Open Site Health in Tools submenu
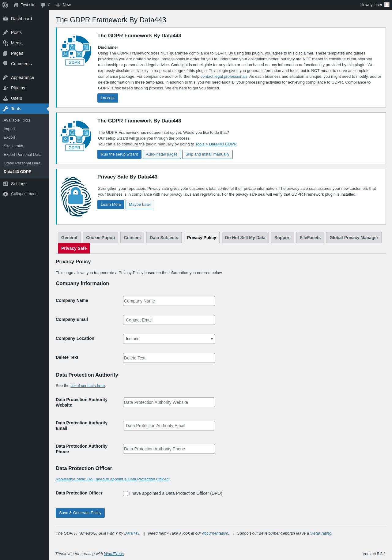Screen dimensions: 392x560 point(13,146)
